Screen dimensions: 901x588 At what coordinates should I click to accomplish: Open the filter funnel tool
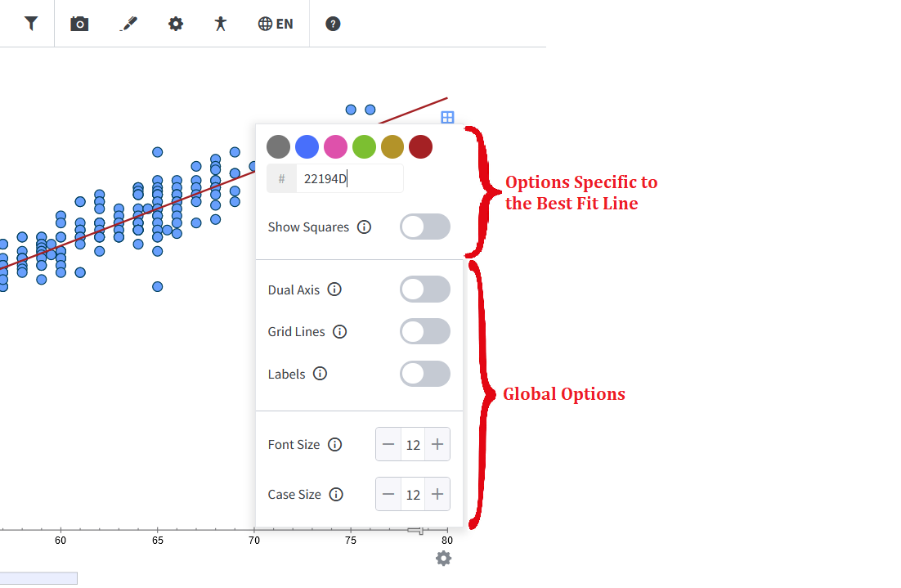click(31, 24)
